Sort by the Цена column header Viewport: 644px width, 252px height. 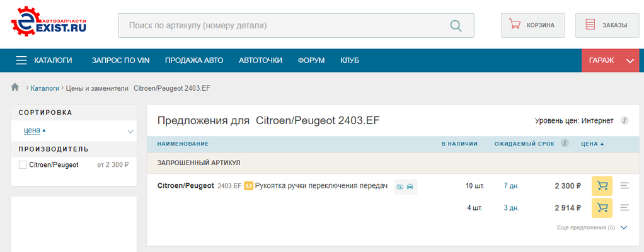coord(592,144)
